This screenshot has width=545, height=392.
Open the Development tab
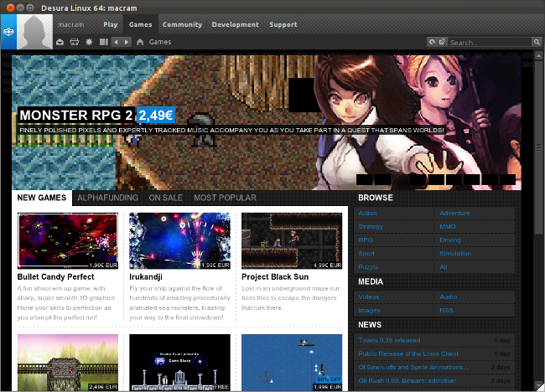click(x=236, y=24)
